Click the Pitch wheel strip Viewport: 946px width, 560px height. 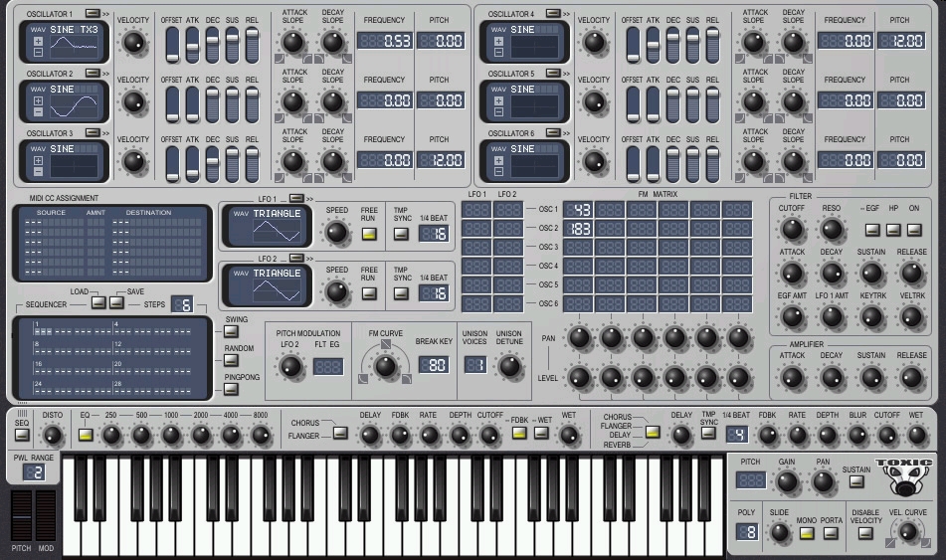pyautogui.click(x=21, y=516)
